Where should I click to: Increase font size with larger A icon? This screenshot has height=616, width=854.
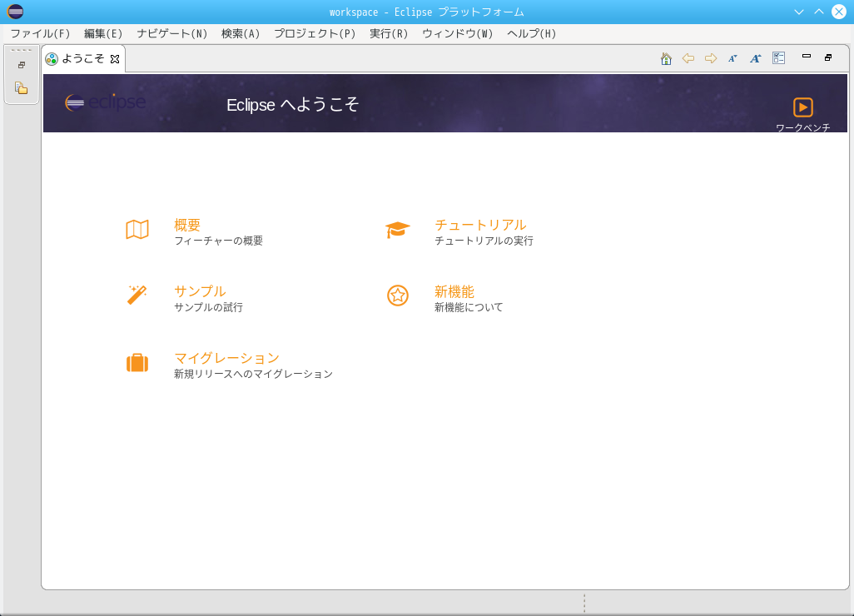755,58
